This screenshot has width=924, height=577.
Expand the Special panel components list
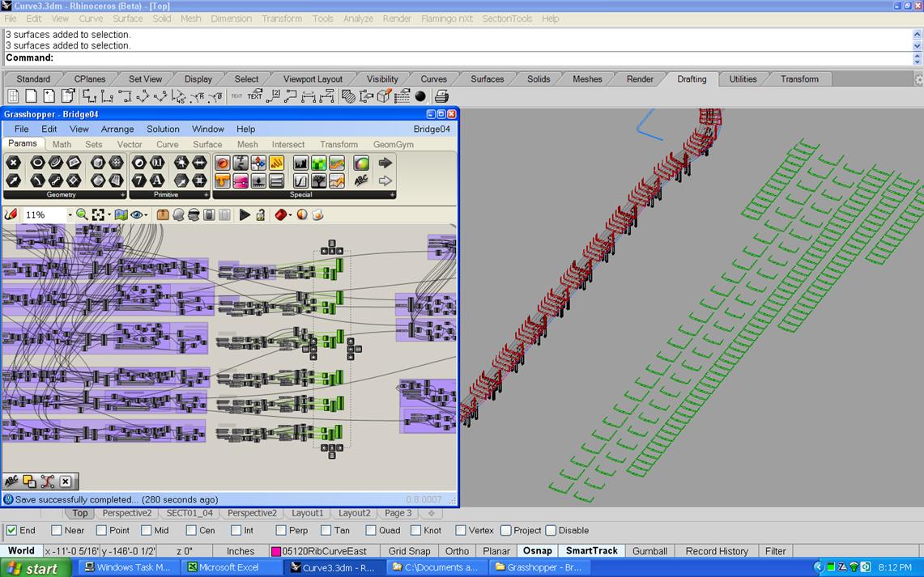392,195
